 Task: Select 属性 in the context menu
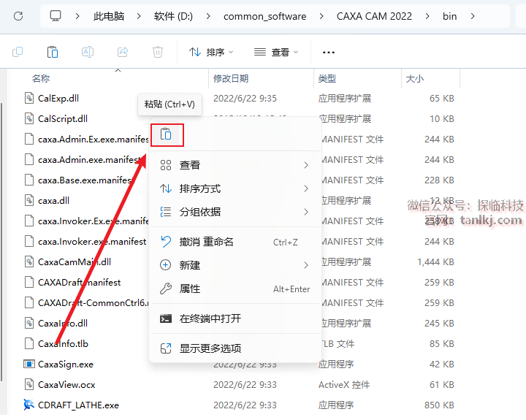click(x=190, y=289)
